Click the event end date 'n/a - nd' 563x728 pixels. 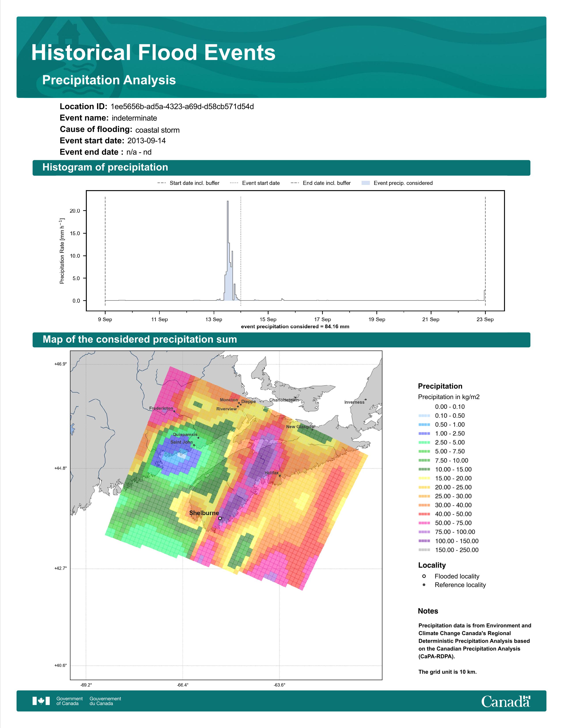tap(139, 152)
